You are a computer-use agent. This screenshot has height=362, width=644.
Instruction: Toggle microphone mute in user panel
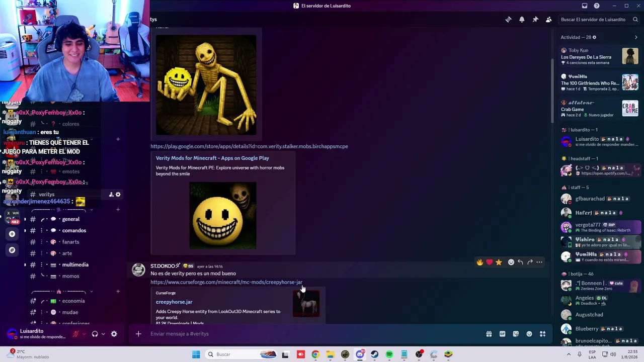[76, 334]
